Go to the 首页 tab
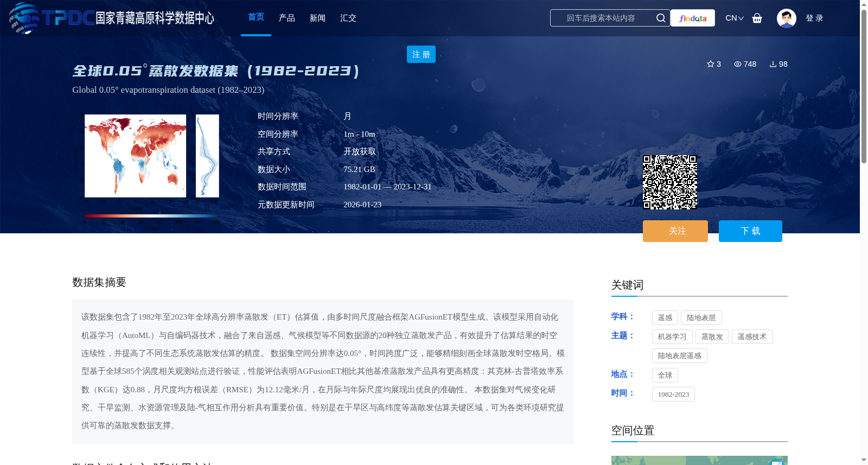This screenshot has width=868, height=465. [x=256, y=17]
